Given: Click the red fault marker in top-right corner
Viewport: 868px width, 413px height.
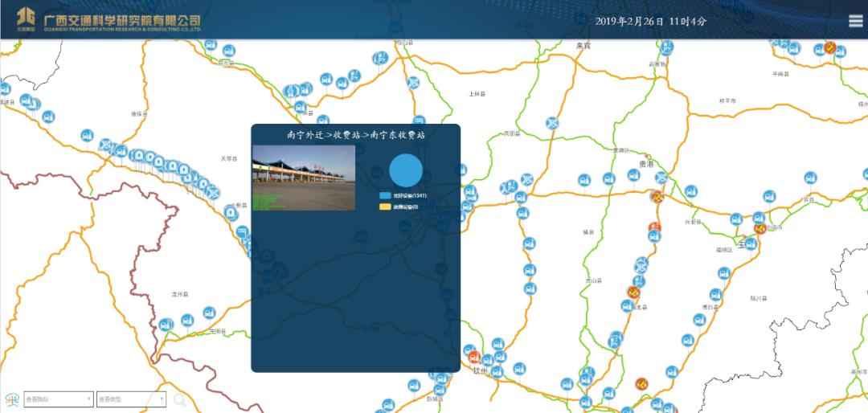Looking at the screenshot, I should 829,47.
